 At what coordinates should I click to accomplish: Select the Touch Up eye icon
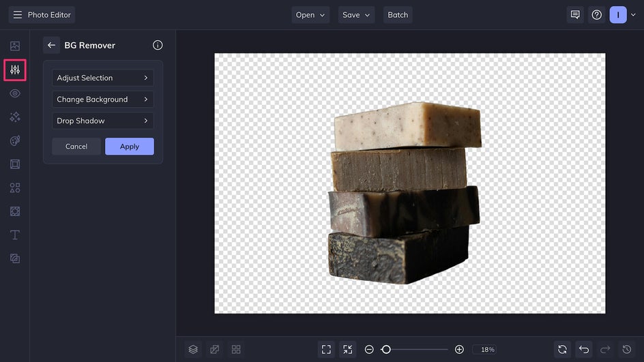pyautogui.click(x=15, y=93)
